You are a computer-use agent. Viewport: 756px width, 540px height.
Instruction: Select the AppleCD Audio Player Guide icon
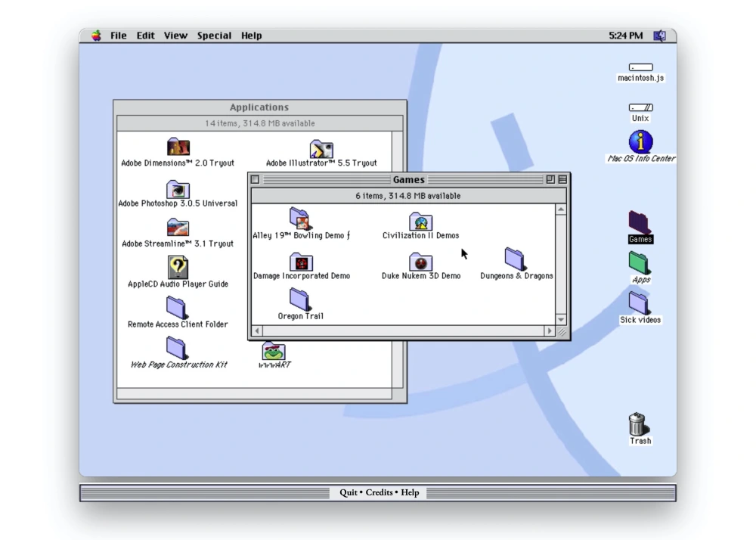pyautogui.click(x=178, y=267)
